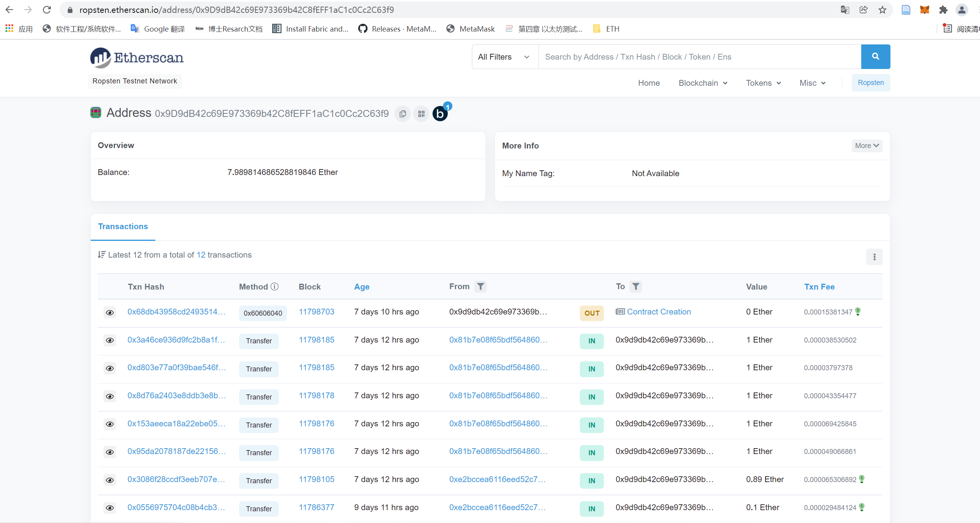Click gas tip icon beside fee 0.000065306892
Viewport: 980px width, 523px height.
click(x=862, y=479)
